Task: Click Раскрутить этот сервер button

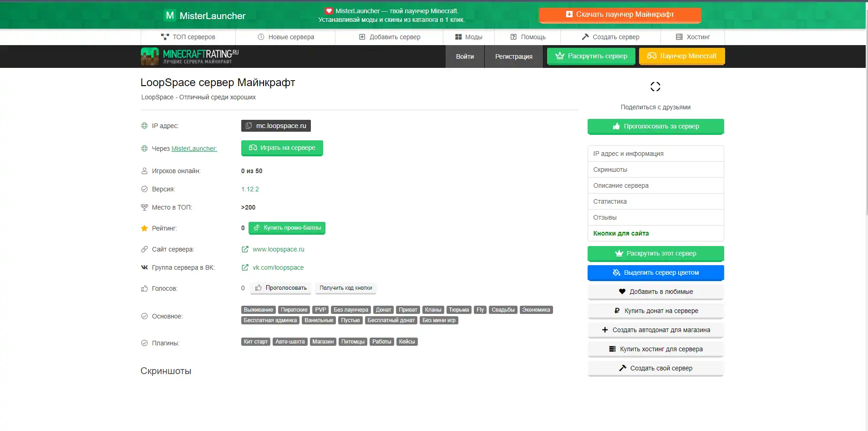Action: point(655,253)
